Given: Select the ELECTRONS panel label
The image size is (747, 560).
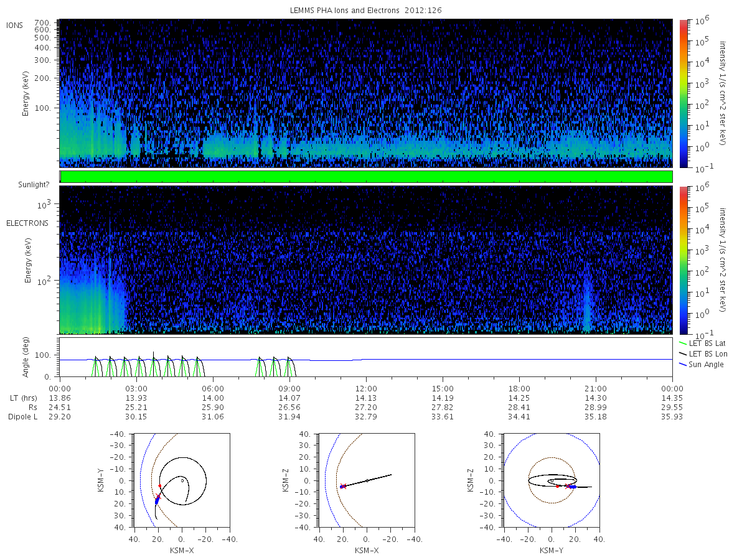Looking at the screenshot, I should pos(27,223).
